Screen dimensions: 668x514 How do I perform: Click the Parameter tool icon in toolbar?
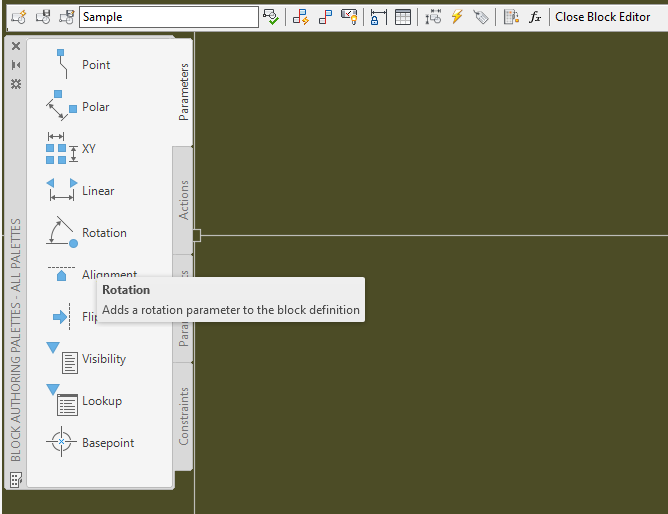pos(433,17)
